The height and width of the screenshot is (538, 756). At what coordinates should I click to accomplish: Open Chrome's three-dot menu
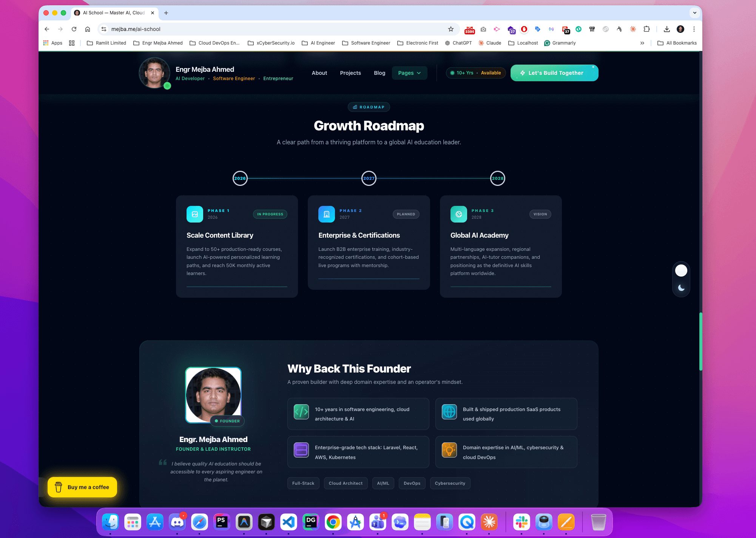click(x=694, y=29)
